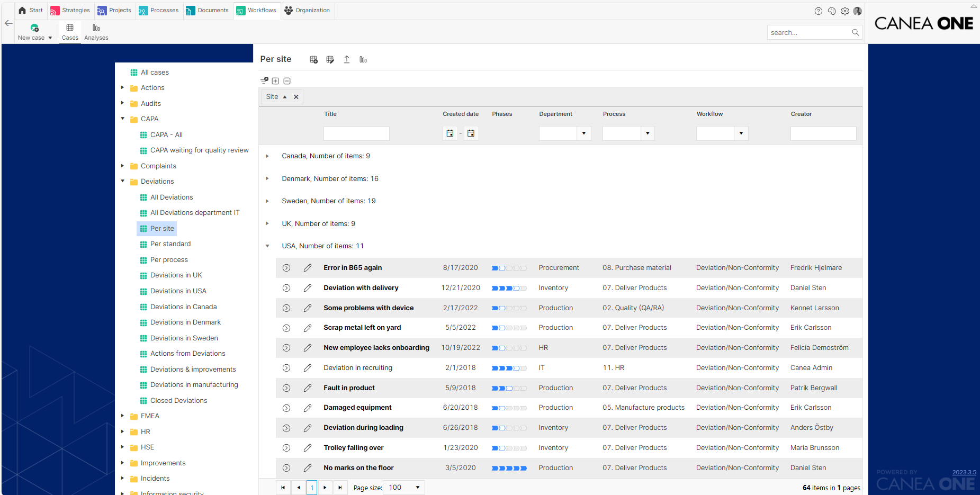Open the Department filter dropdown
980x495 pixels.
(584, 133)
